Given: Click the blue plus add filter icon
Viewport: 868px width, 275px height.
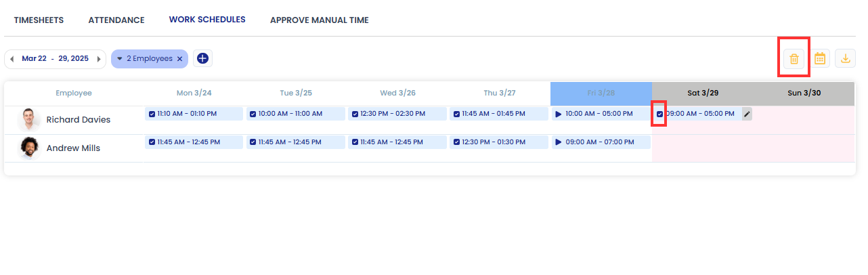Looking at the screenshot, I should 202,59.
